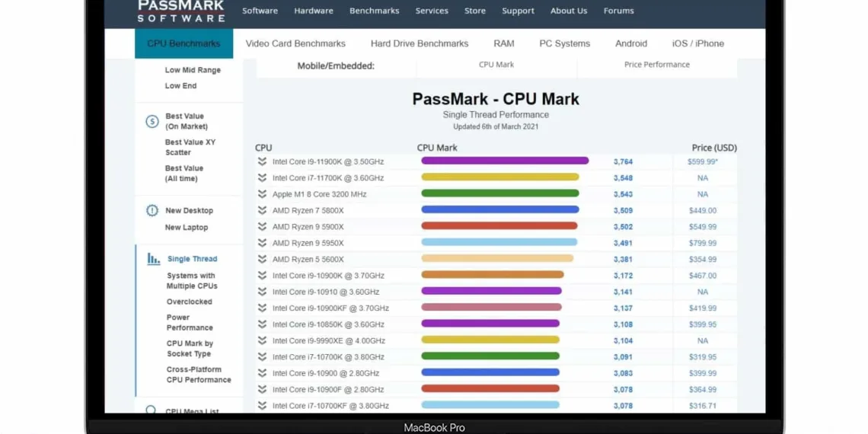Switch to the PC Systems tab

pyautogui.click(x=565, y=43)
